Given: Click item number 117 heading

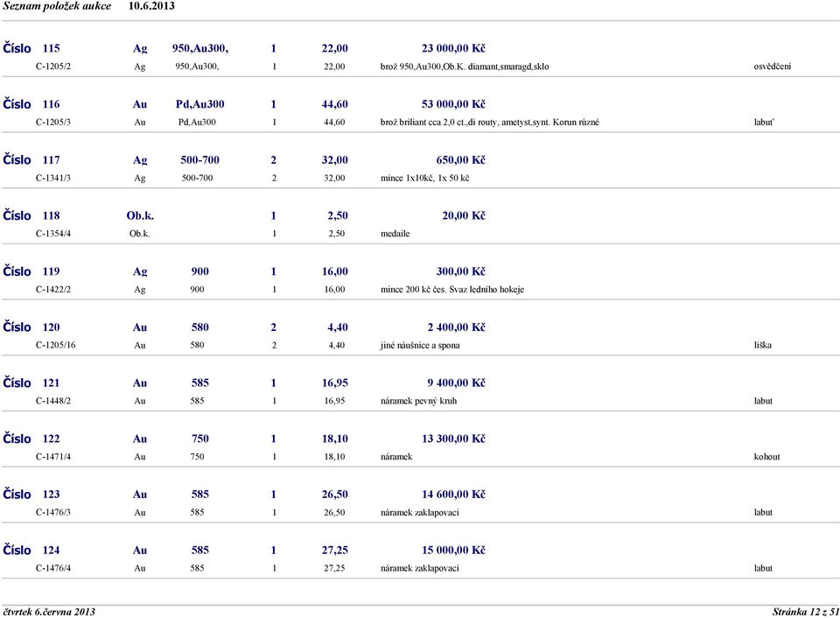Looking at the screenshot, I should pyautogui.click(x=31, y=159).
